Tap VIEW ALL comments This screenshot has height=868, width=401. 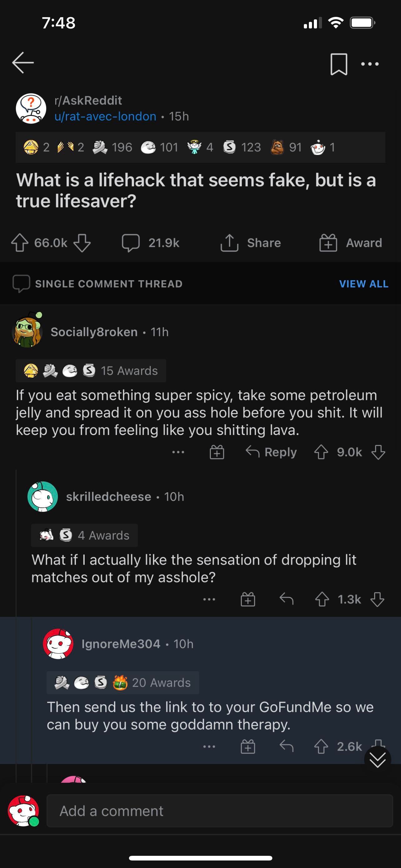pos(364,284)
